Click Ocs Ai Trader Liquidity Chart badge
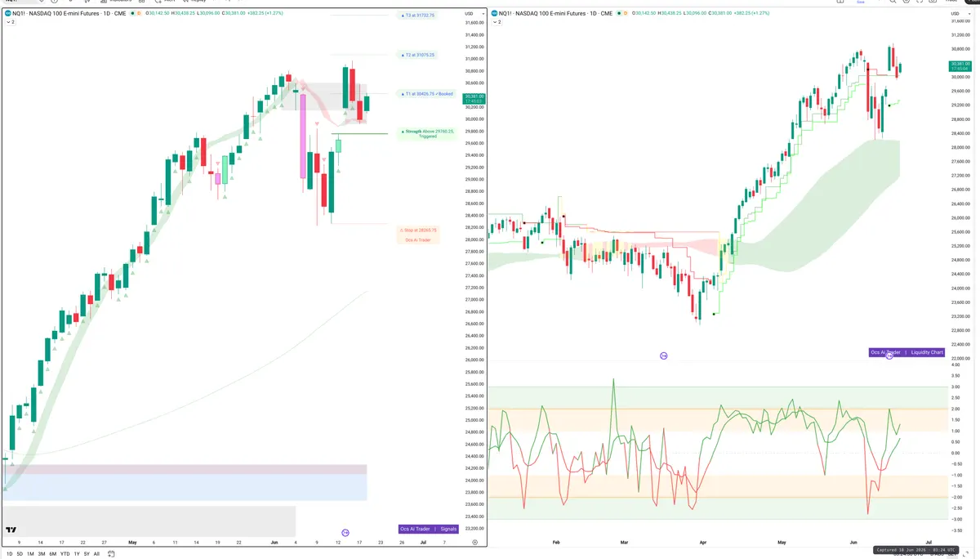 pos(906,352)
